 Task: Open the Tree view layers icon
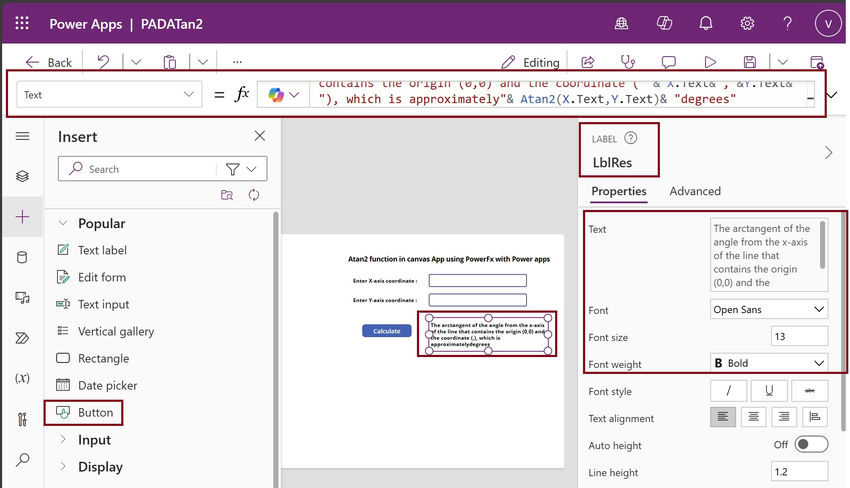[x=22, y=176]
